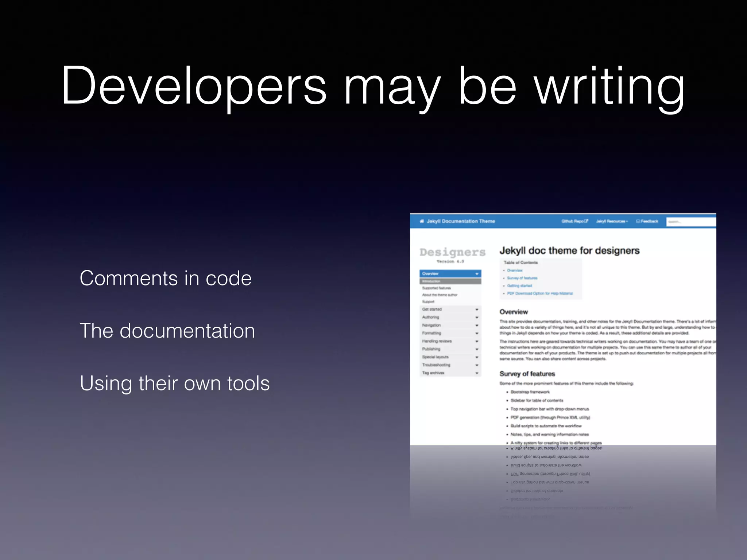
Task: Click the 'PDF generation (through Prince XML utility)' bullet
Action: click(x=550, y=418)
